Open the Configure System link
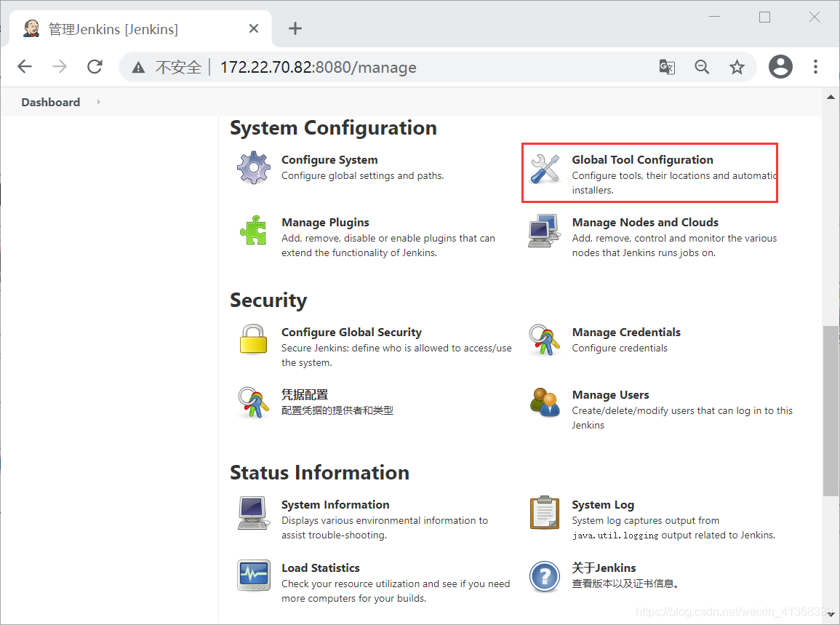 pyautogui.click(x=329, y=160)
